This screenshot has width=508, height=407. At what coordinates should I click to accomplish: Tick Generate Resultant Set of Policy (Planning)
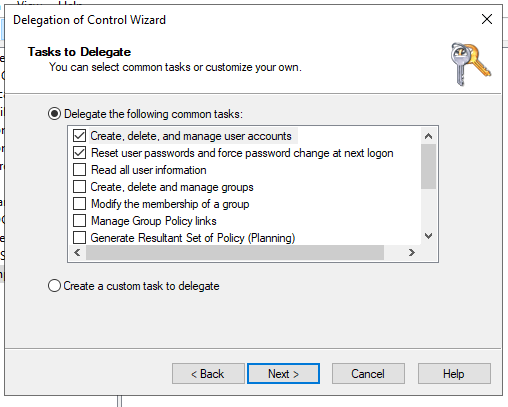point(80,238)
